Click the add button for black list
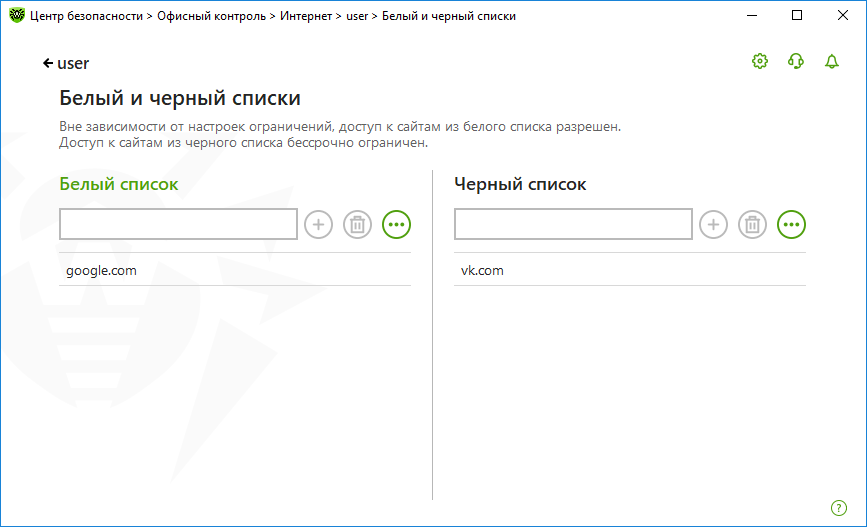 click(x=713, y=225)
